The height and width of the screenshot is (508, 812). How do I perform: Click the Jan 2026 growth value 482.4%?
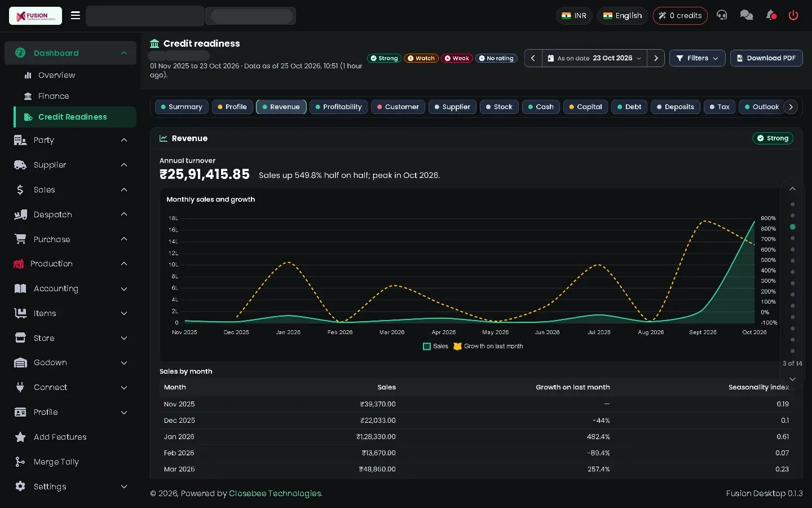598,437
